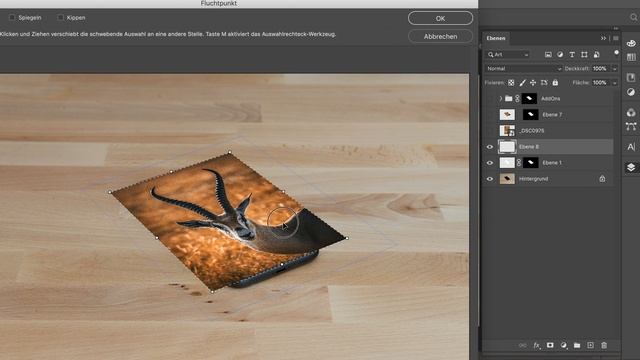Hide the Ebene 8 layer
The image size is (640, 360).
(x=490, y=147)
